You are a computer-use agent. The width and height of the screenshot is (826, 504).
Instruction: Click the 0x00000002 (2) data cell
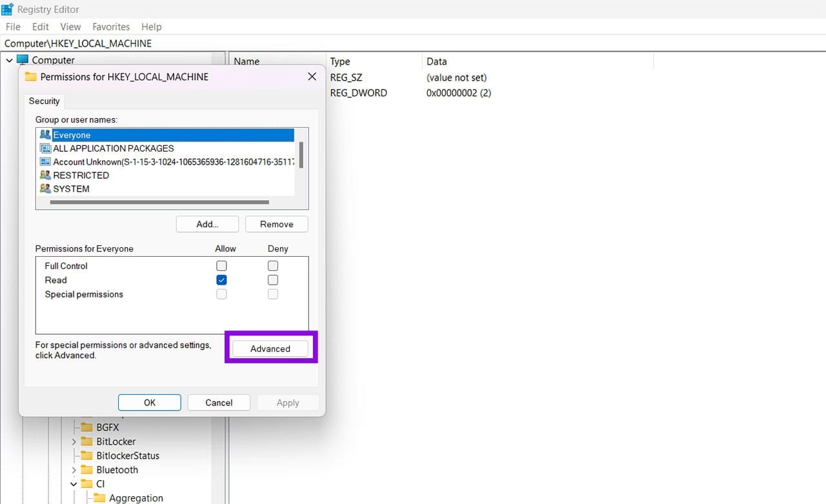(459, 93)
